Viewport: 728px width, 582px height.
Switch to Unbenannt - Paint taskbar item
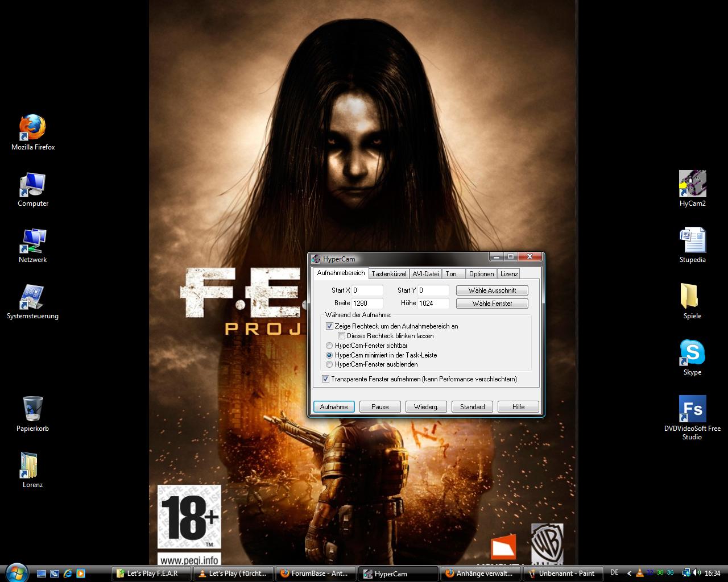(564, 573)
